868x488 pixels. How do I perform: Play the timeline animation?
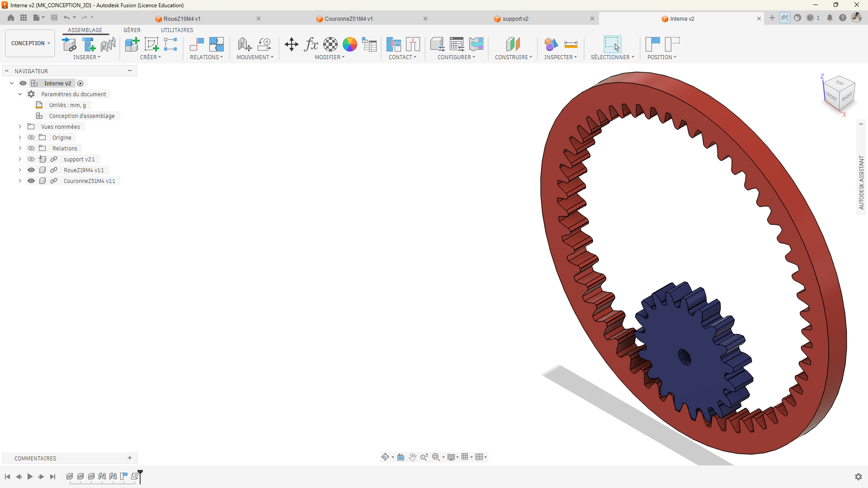(30, 477)
